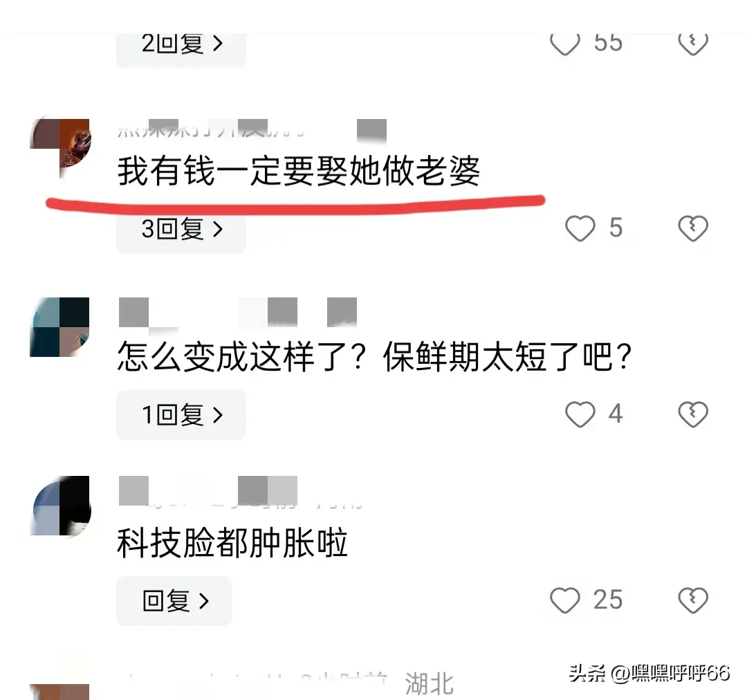This screenshot has width=747, height=700.
Task: Select comment text 科技脸都肿胀啦
Action: (x=232, y=542)
